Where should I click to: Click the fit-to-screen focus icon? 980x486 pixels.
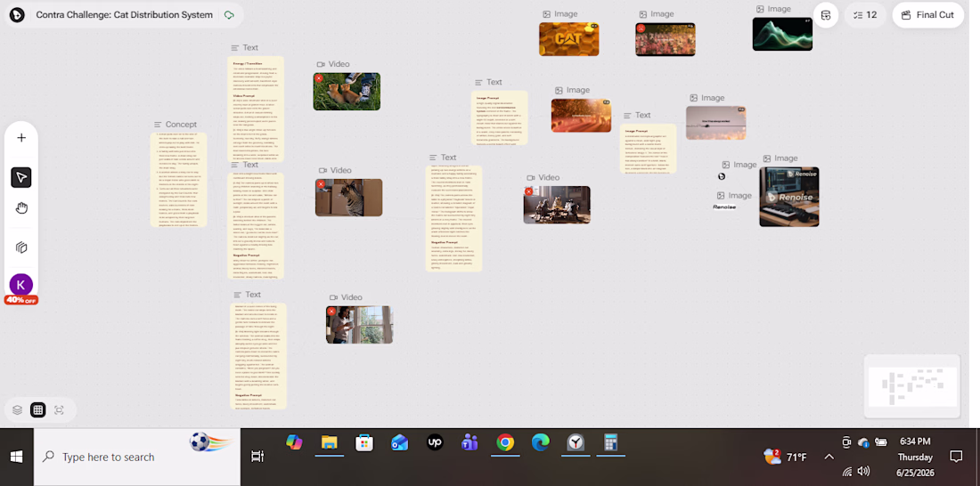pos(60,409)
